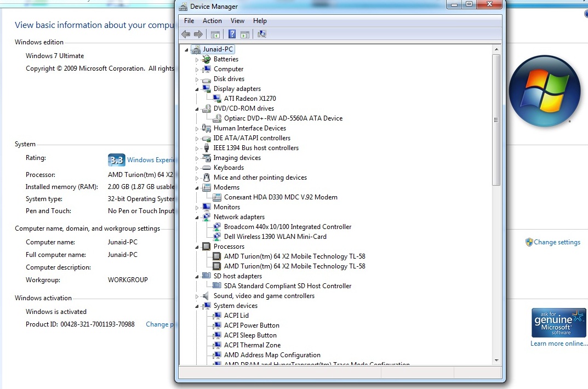Expand the Batteries category
This screenshot has width=588, height=389.
pos(197,59)
